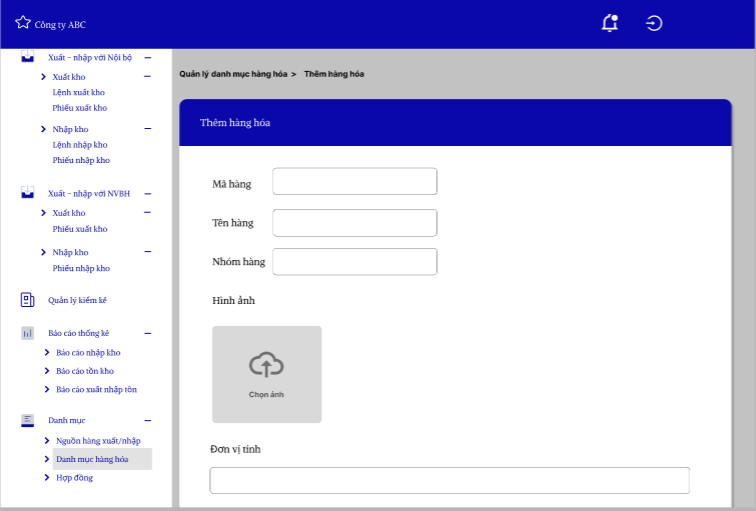Viewport: 756px width, 511px height.
Task: Click the cloud upload icon
Action: pos(267,364)
